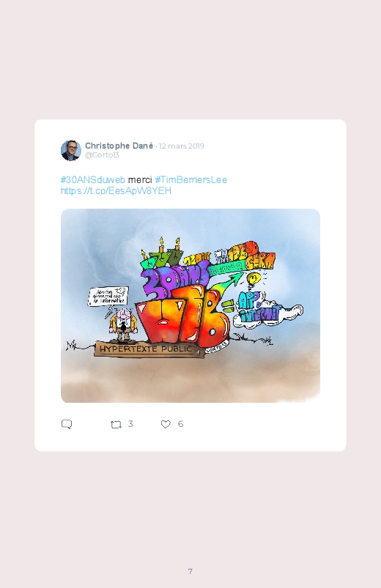The width and height of the screenshot is (381, 588).
Task: Click the cartoon character in brown jacket
Action: [123, 324]
